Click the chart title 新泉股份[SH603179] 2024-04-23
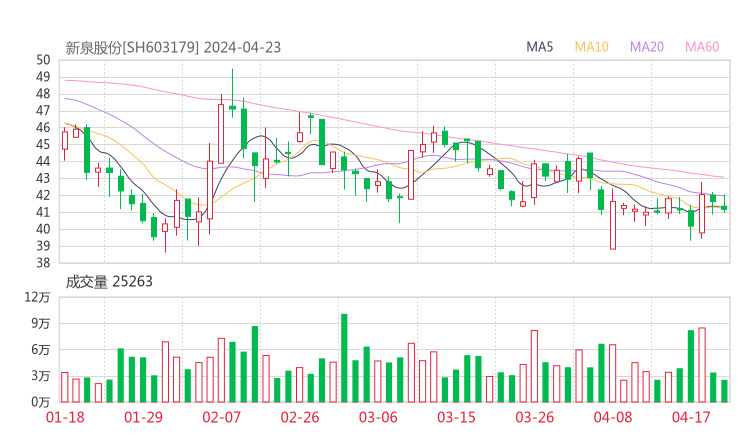This screenshot has height=440, width=740. [173, 48]
